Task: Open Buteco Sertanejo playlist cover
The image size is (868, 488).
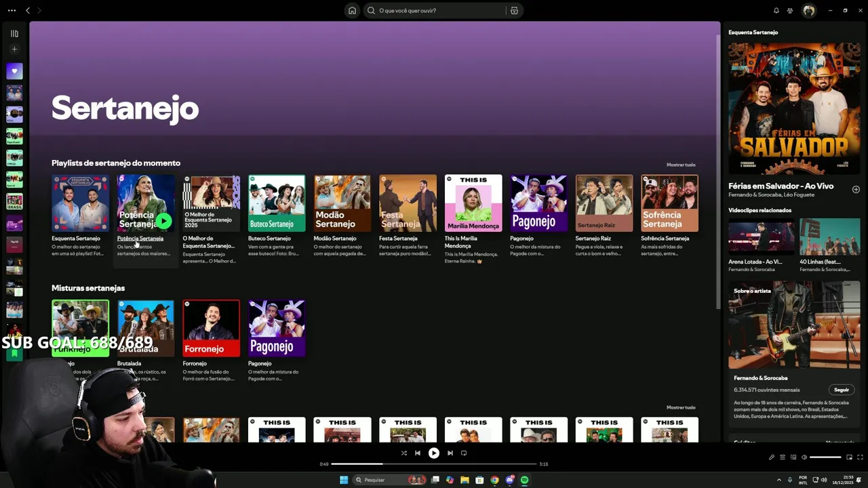Action: tap(277, 203)
